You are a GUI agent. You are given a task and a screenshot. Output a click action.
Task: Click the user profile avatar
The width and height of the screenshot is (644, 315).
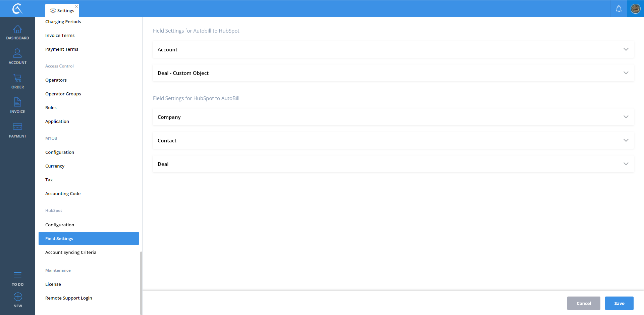pyautogui.click(x=635, y=9)
